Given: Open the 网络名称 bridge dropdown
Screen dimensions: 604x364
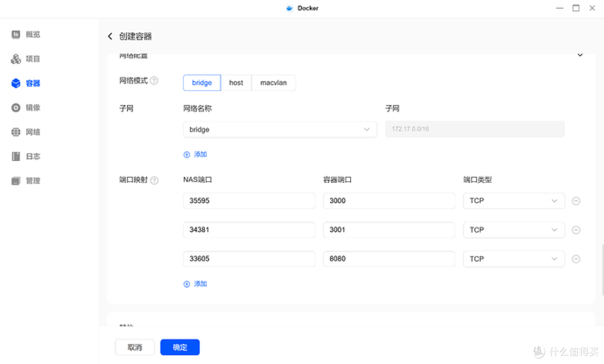Looking at the screenshot, I should pos(280,129).
